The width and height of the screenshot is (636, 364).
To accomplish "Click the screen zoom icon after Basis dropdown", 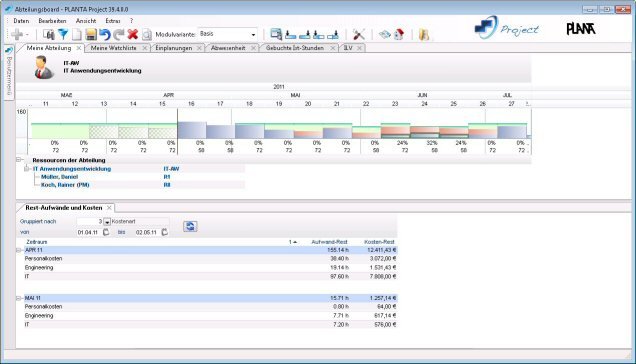I will point(276,34).
